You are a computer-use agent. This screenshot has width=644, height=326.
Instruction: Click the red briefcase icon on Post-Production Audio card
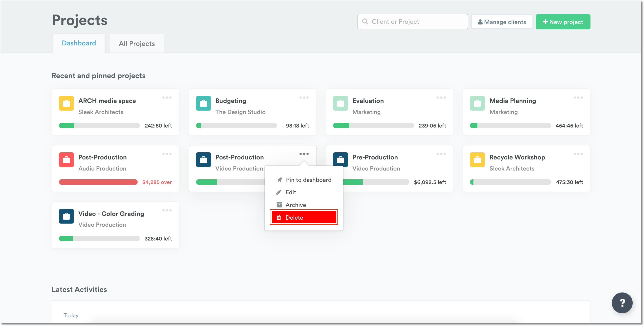pos(66,160)
